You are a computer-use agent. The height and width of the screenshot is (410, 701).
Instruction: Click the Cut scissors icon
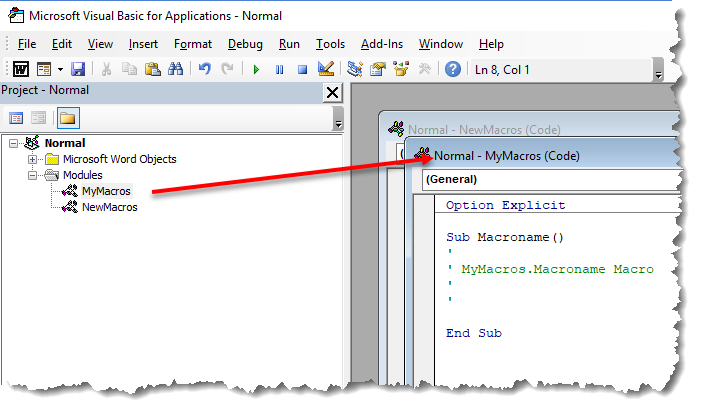click(x=106, y=69)
